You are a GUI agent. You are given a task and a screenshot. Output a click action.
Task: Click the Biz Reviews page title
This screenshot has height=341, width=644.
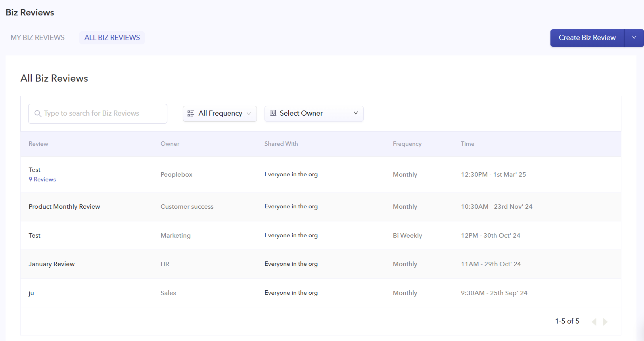click(30, 13)
